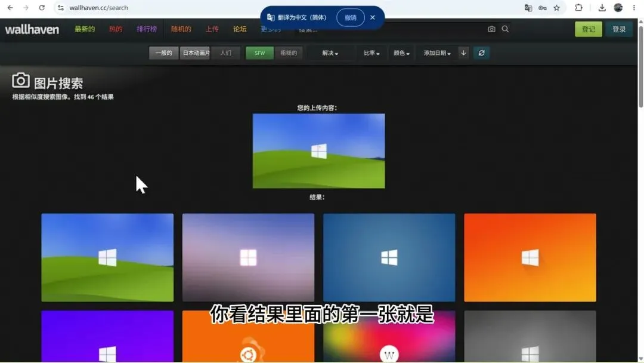This screenshot has width=644, height=363.
Task: Open translate icon in address bar
Action: tap(528, 8)
